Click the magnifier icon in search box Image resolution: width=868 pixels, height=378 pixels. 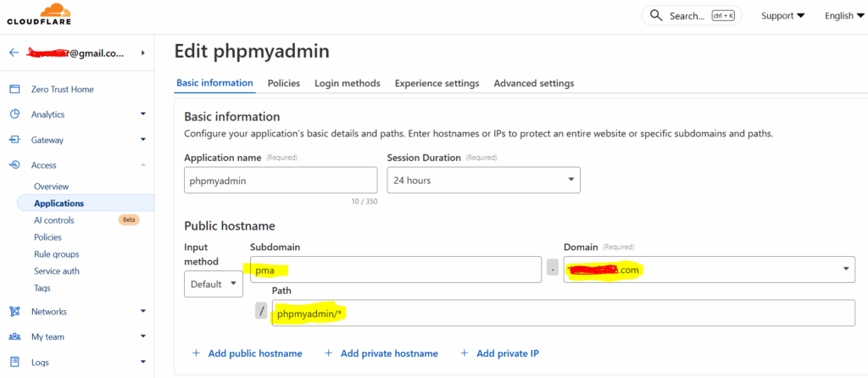click(656, 15)
